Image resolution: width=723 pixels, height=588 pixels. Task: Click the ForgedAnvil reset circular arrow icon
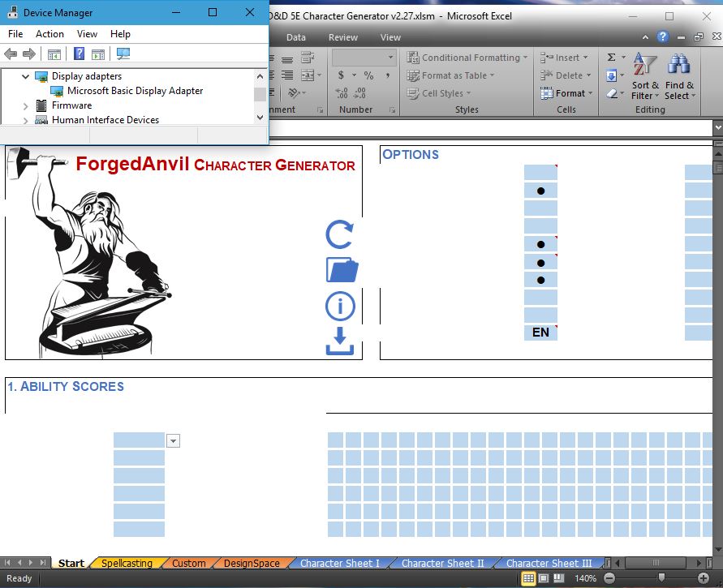pos(340,234)
